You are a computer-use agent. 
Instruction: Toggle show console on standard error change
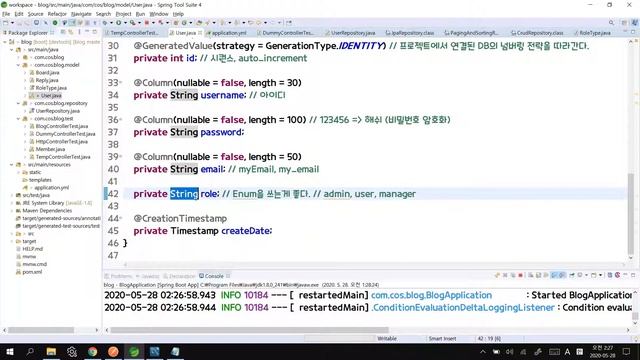[x=562, y=276]
